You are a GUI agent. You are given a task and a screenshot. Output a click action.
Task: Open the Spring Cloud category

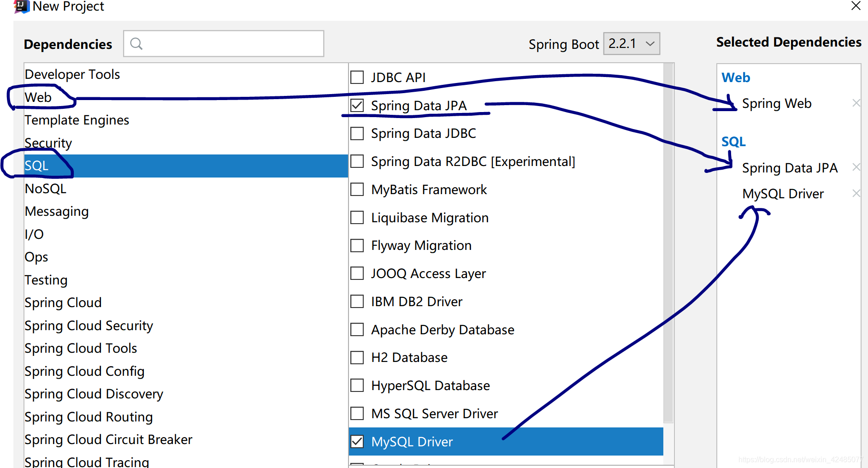[186, 302]
